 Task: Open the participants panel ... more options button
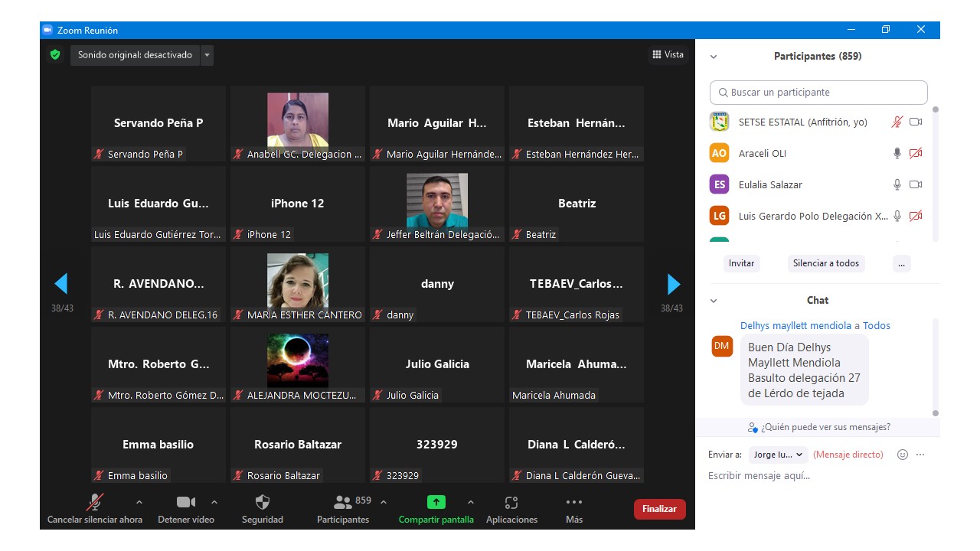point(901,263)
